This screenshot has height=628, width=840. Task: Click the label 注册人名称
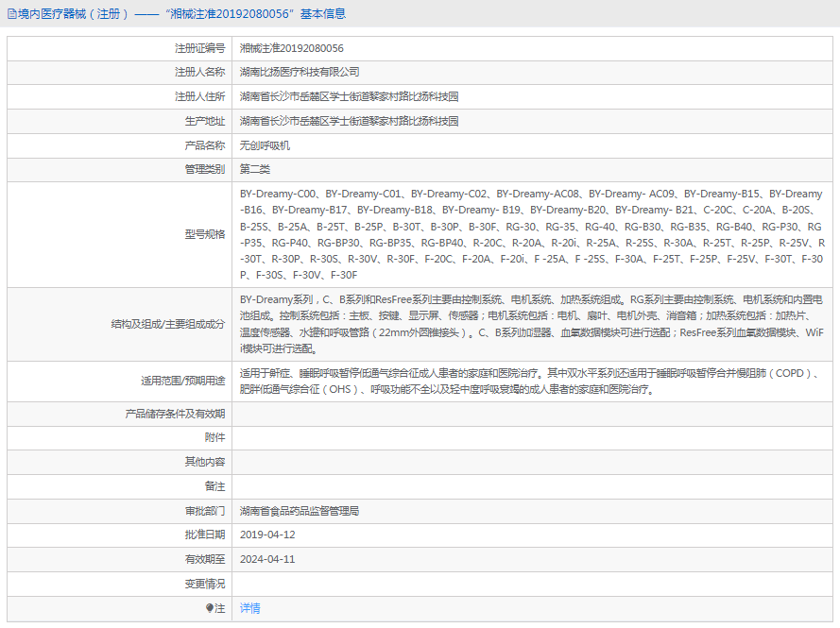coord(199,72)
